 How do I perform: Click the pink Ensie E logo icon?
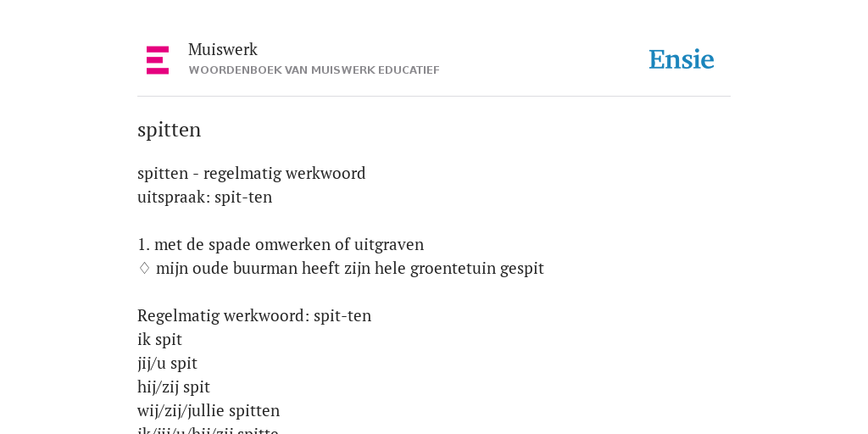pyautogui.click(x=158, y=60)
